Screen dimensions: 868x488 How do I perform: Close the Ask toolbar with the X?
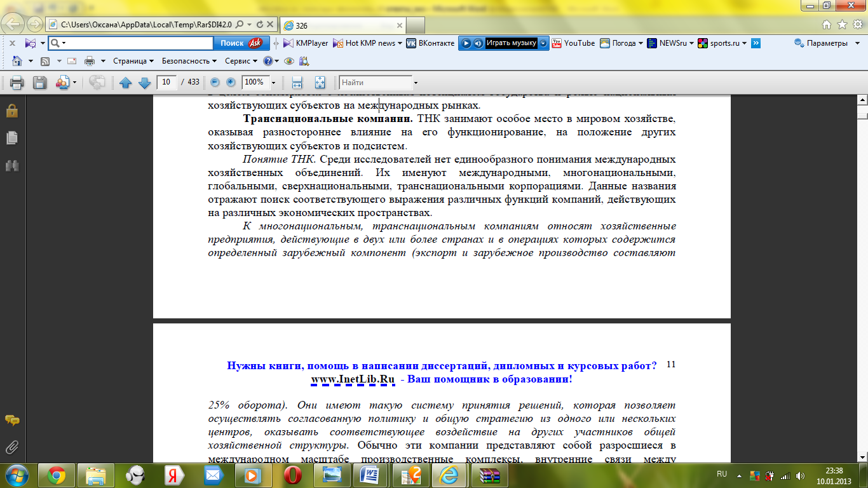[12, 43]
